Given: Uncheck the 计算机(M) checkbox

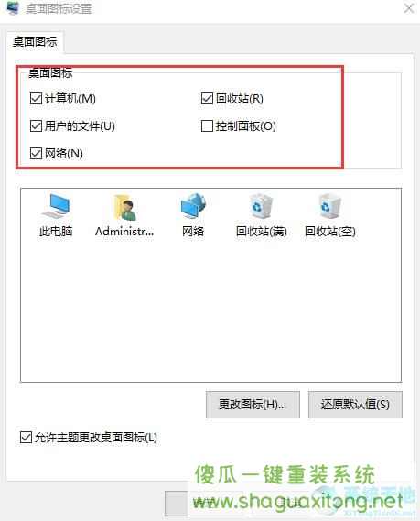Looking at the screenshot, I should click(x=36, y=98).
